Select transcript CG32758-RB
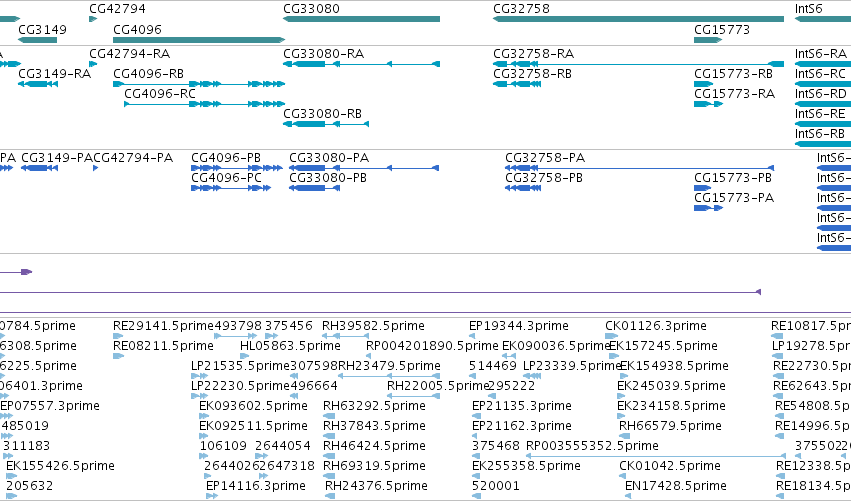The image size is (851, 501). (x=517, y=84)
